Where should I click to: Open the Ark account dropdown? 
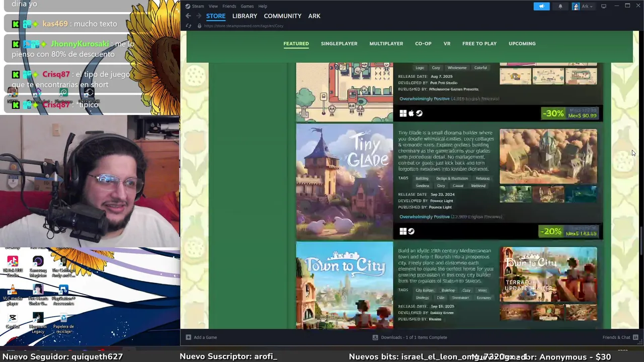pos(583,6)
